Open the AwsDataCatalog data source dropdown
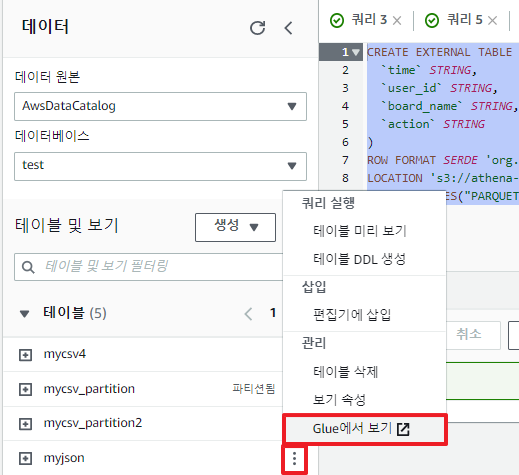Image resolution: width=519 pixels, height=475 pixels. pyautogui.click(x=160, y=106)
